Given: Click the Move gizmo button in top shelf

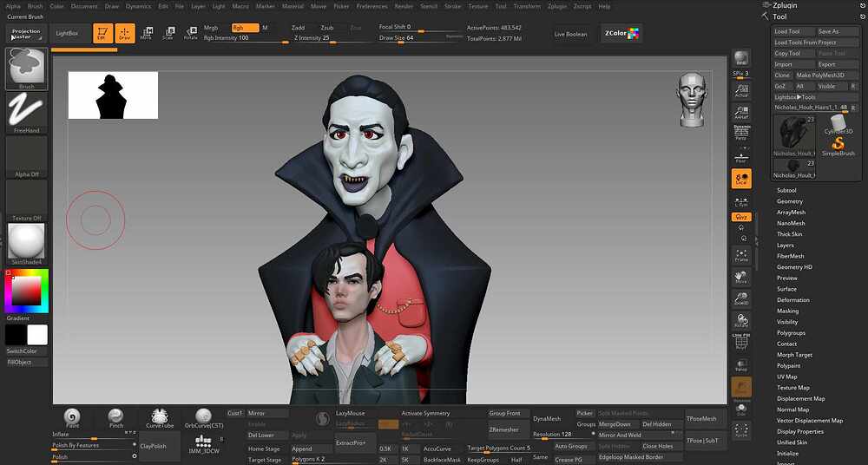Looking at the screenshot, I should tap(146, 33).
